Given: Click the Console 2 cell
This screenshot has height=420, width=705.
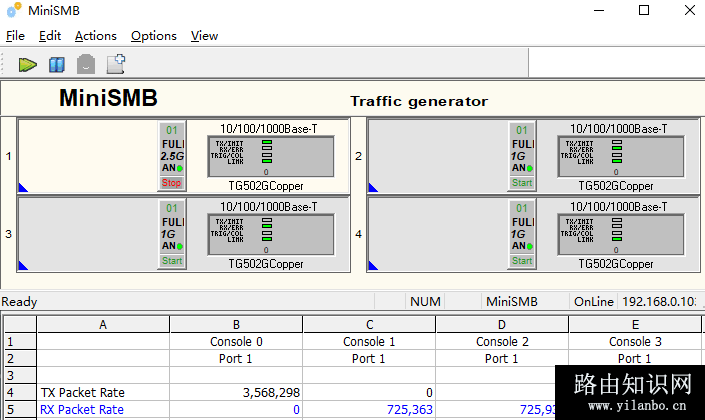Looking at the screenshot, I should tap(502, 342).
